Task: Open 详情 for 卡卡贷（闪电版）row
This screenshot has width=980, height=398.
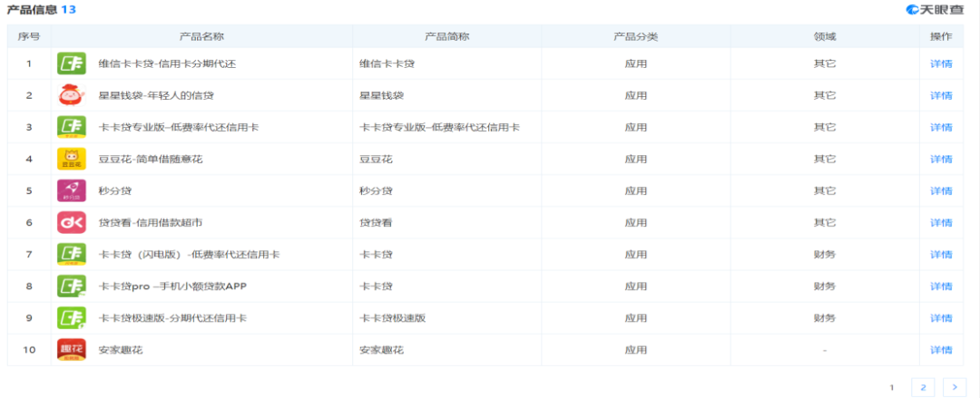Action: click(941, 255)
